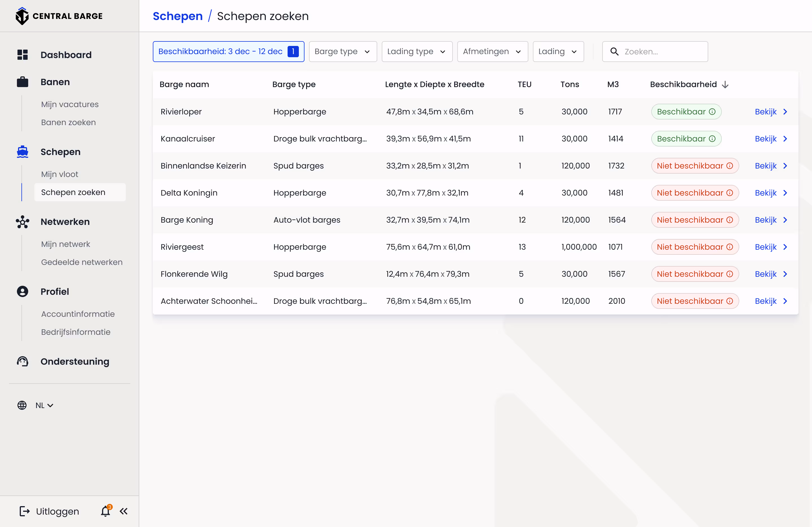
Task: Open Bedrijfsinformatie in sidebar
Action: tap(76, 332)
